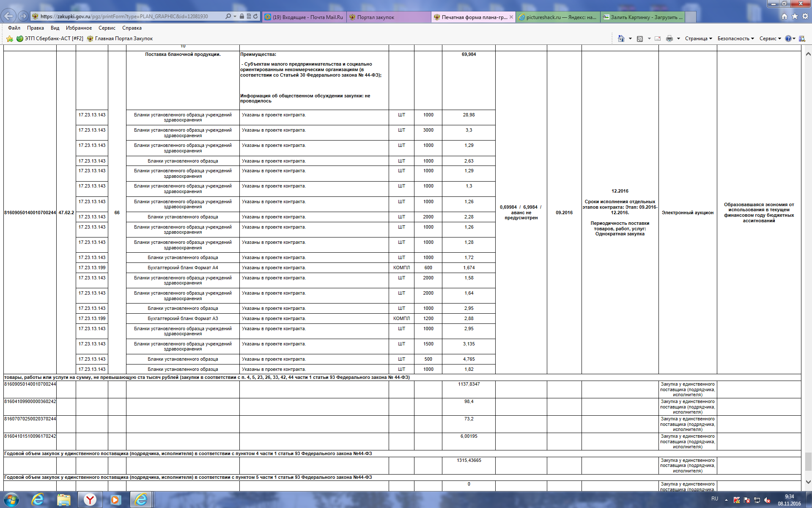This screenshot has height=508, width=812.
Task: Click the Print printer icon
Action: tap(669, 39)
